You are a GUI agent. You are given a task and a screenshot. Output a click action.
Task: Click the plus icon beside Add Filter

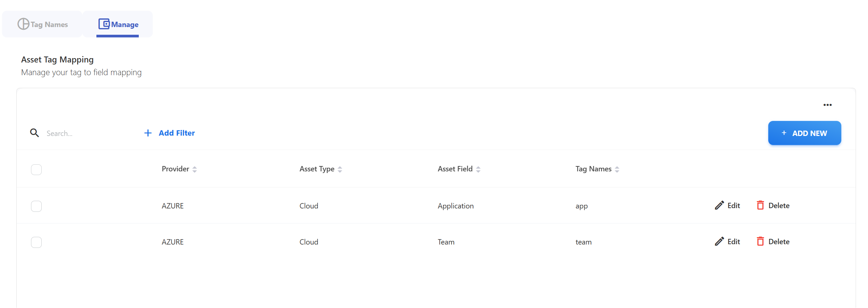click(x=147, y=133)
